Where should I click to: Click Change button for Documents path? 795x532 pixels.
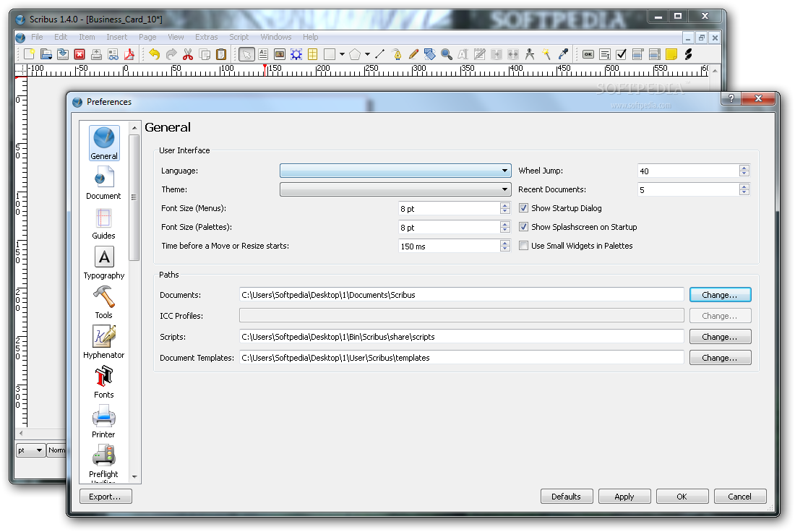click(720, 295)
